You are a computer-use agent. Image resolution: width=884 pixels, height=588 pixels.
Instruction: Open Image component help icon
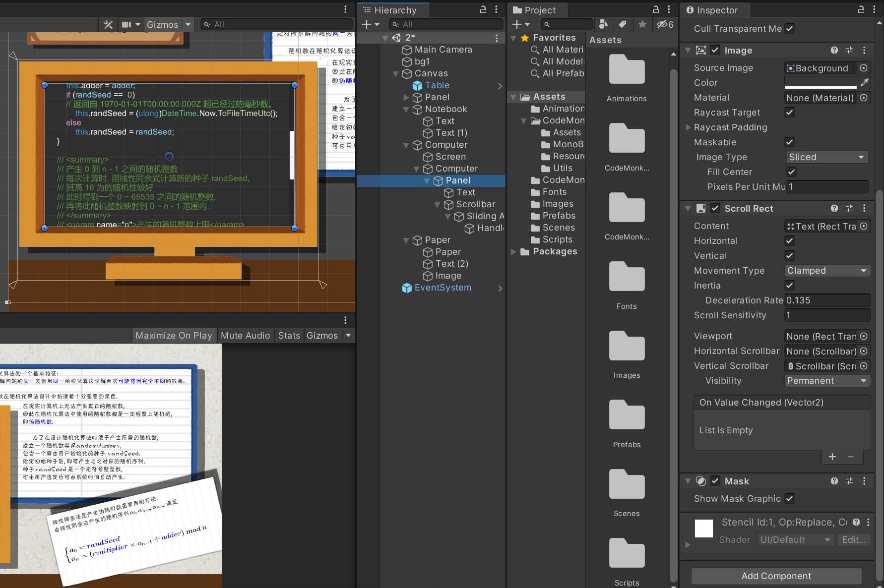pyautogui.click(x=834, y=50)
